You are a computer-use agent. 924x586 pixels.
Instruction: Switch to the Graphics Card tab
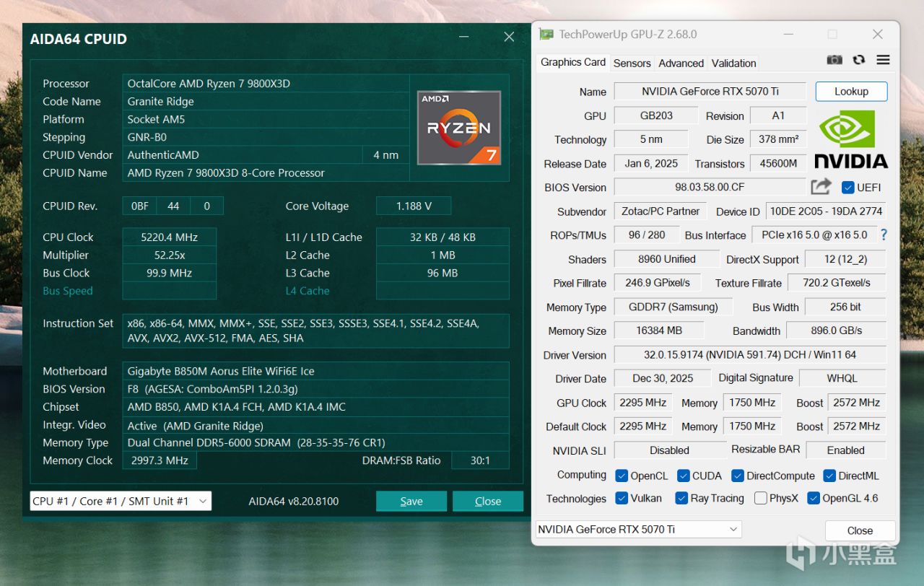pos(573,62)
